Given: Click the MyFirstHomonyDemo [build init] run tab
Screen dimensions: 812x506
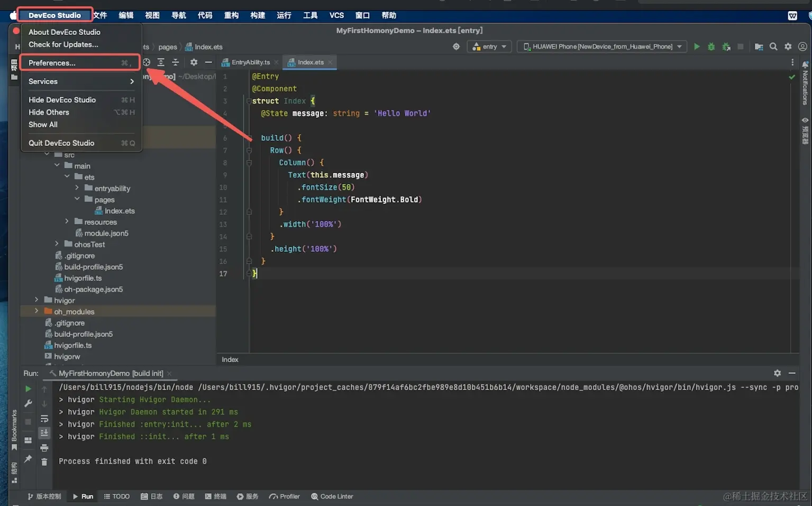Looking at the screenshot, I should pyautogui.click(x=111, y=373).
